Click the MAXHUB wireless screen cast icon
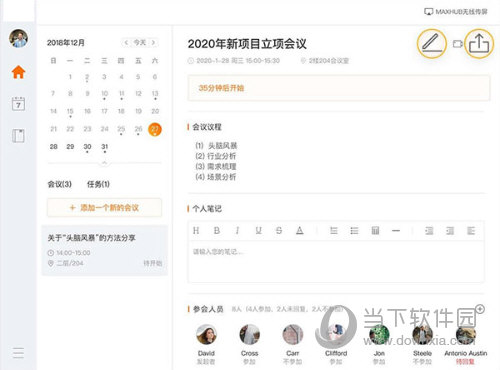The image size is (500, 370). click(x=428, y=12)
